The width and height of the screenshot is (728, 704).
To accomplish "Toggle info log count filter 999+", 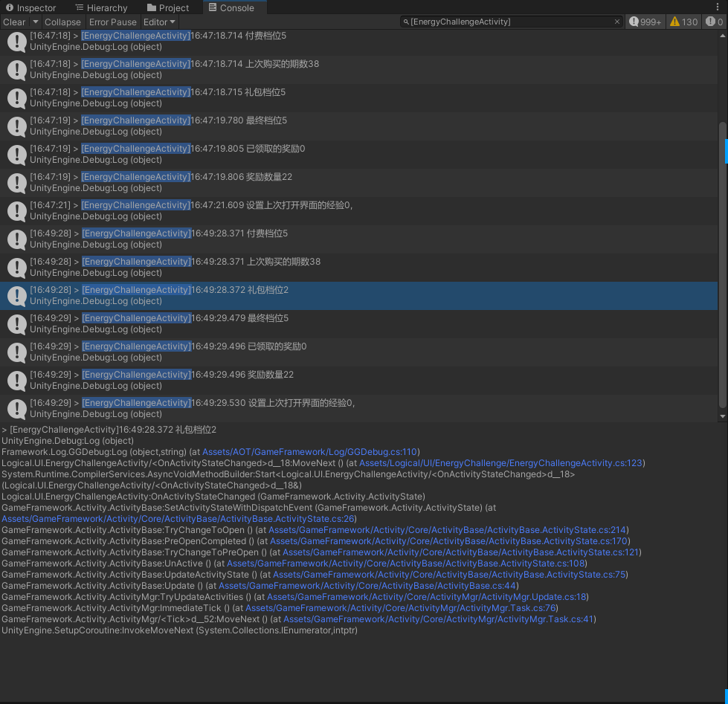I will pos(645,22).
